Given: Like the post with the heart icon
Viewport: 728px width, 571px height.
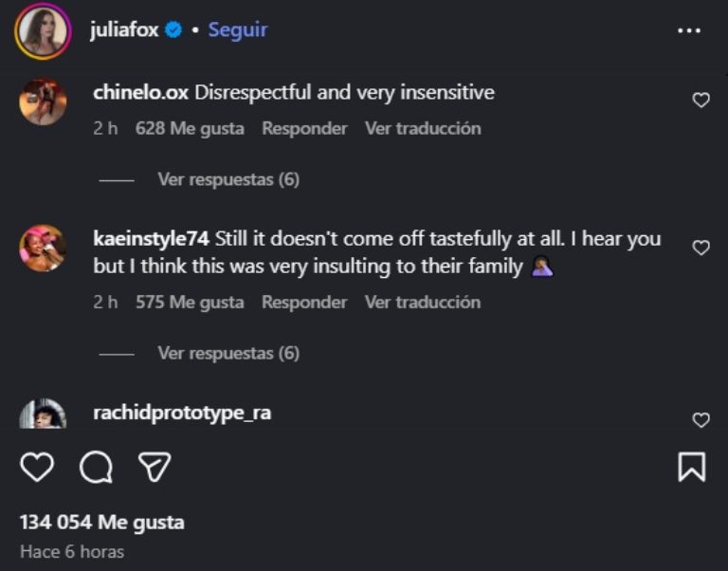Looking at the screenshot, I should (x=37, y=467).
